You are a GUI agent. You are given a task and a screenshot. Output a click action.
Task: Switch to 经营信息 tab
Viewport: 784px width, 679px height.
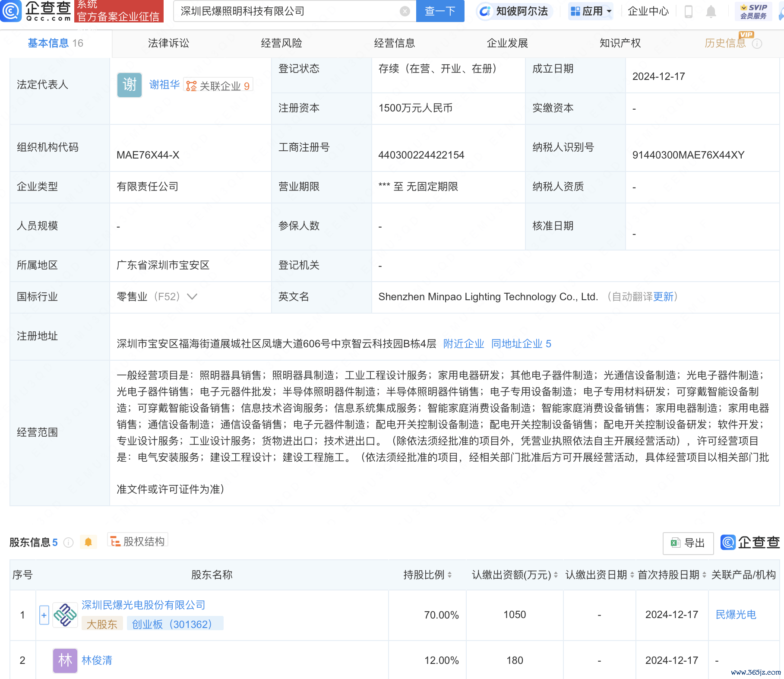point(394,43)
